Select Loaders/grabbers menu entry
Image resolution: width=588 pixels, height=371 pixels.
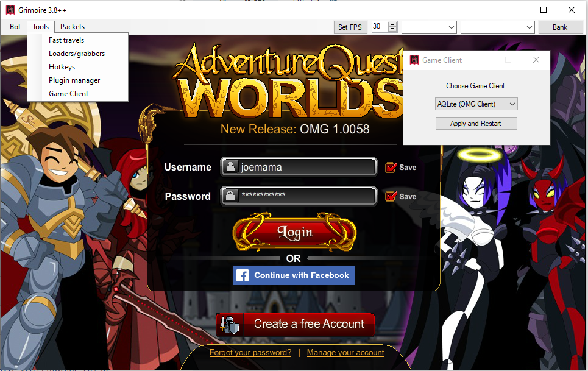77,54
